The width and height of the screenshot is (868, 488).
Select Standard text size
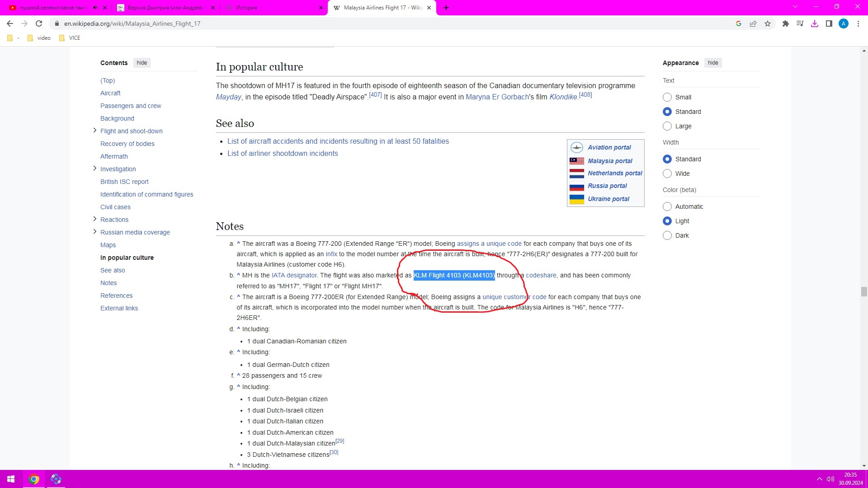coord(667,112)
